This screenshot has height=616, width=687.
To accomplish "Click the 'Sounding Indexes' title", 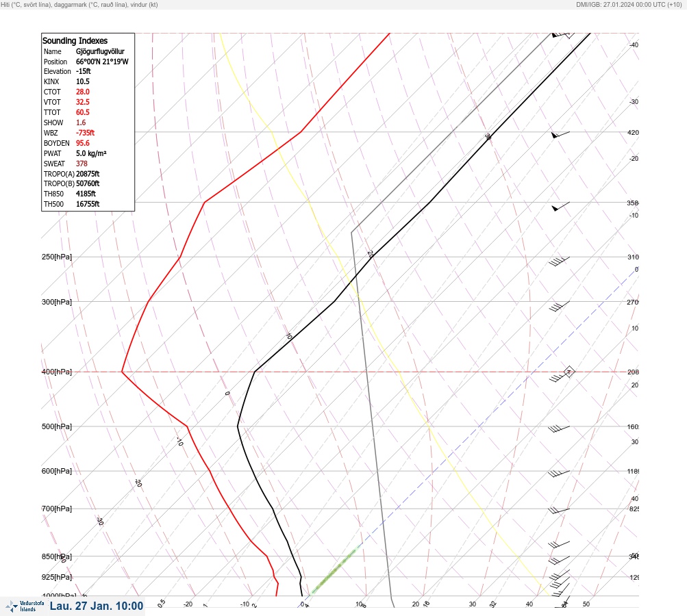I will click(75, 40).
